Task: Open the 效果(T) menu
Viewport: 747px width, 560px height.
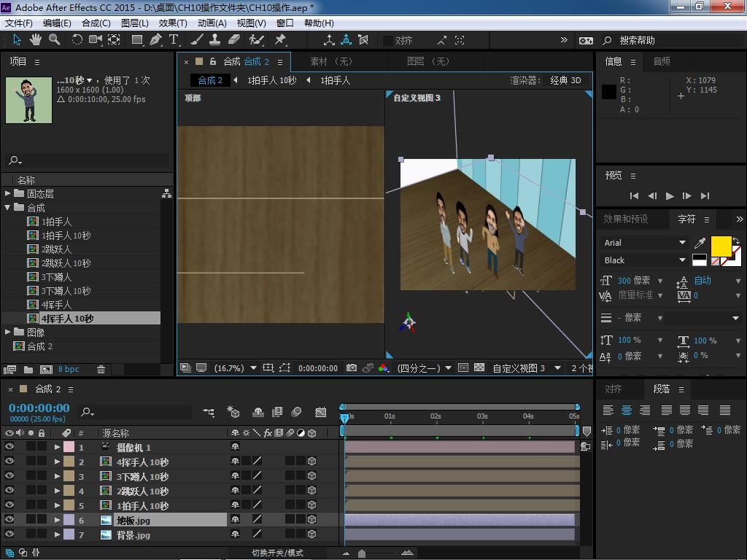Action: click(x=173, y=23)
